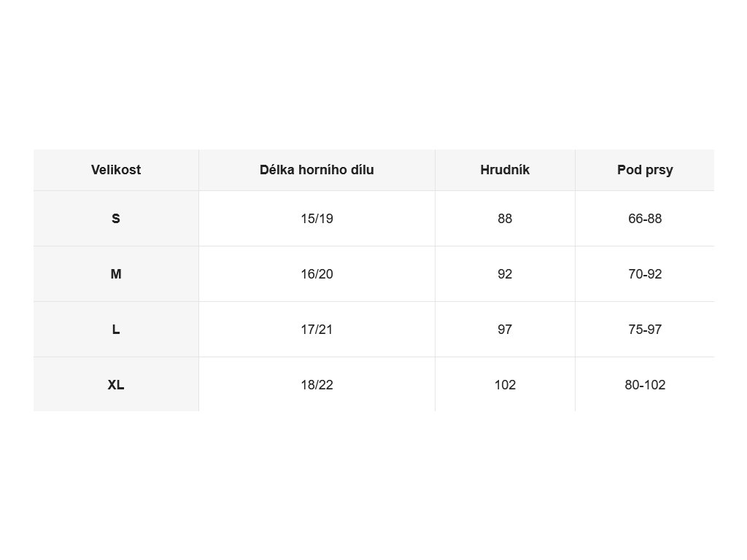
Task: Select the 70-92 underbust cell
Action: click(645, 274)
